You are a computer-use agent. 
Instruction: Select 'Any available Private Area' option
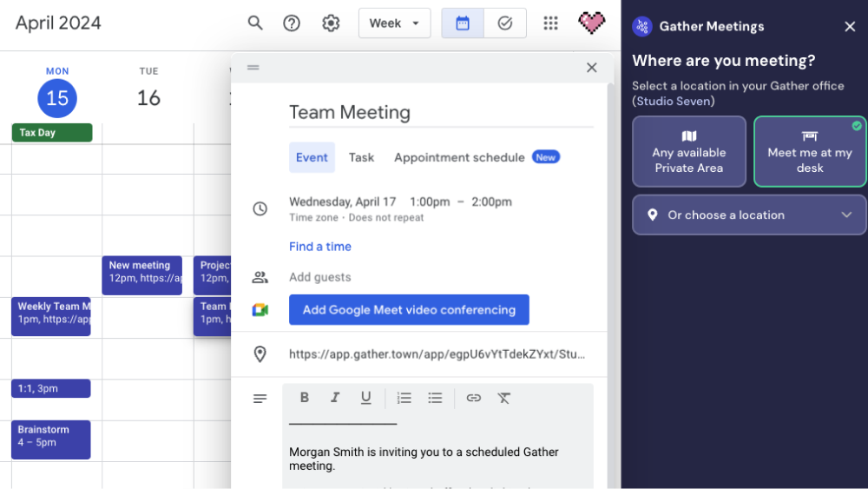coord(689,151)
